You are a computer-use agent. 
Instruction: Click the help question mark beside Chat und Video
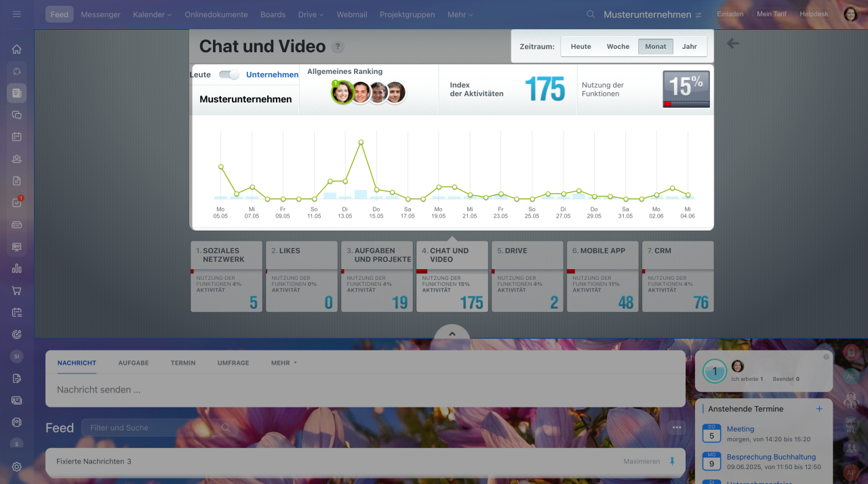click(338, 47)
